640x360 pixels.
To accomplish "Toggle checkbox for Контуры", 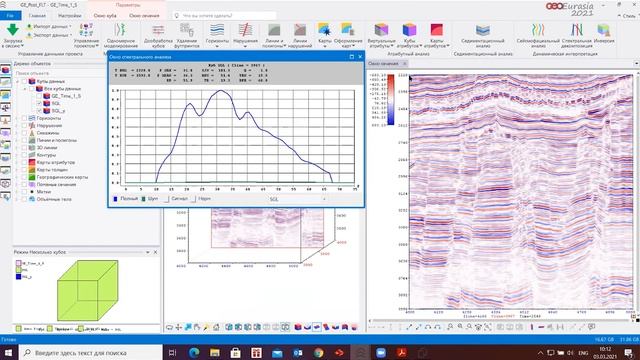I will pos(24,155).
